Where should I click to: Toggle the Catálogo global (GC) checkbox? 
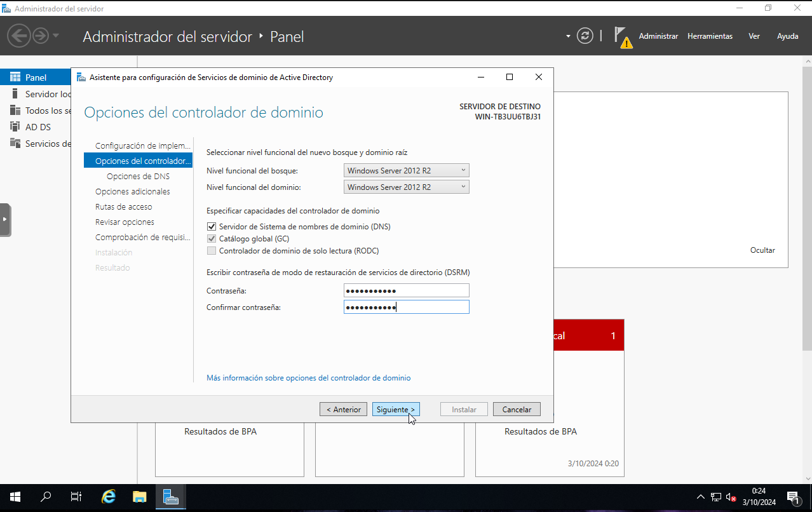212,239
